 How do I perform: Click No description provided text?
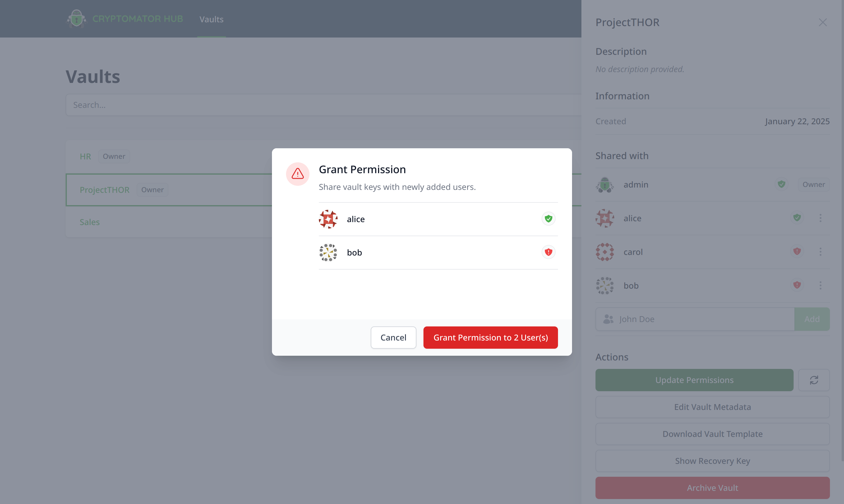point(639,69)
